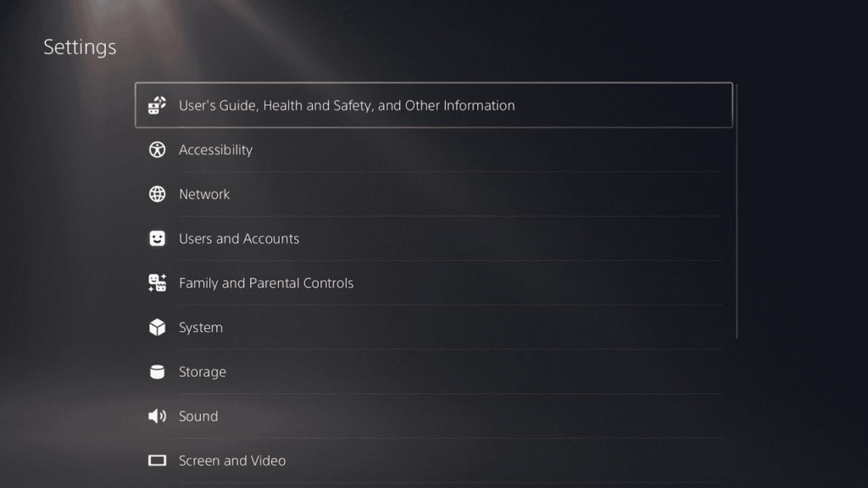Click the Settings page title
The image size is (868, 488).
click(x=80, y=47)
